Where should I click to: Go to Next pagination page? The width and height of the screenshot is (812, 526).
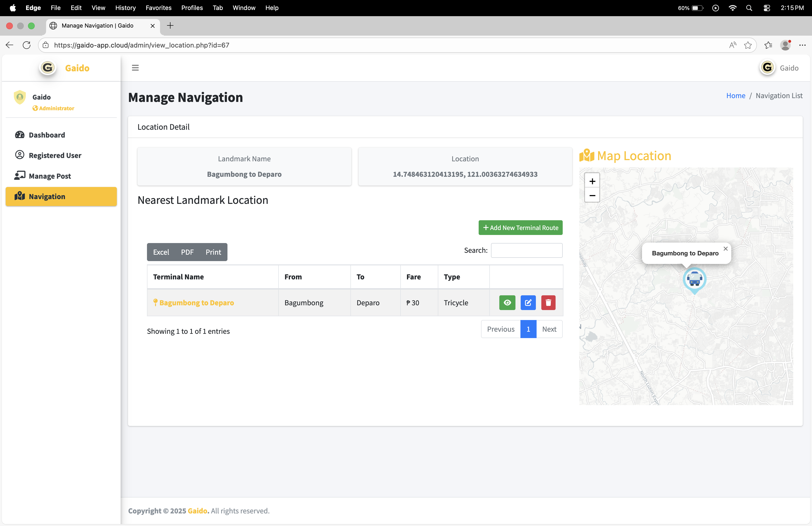pos(549,329)
